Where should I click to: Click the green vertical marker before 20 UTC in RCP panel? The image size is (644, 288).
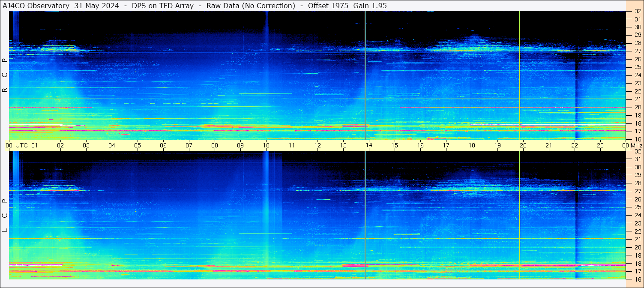[x=519, y=75]
